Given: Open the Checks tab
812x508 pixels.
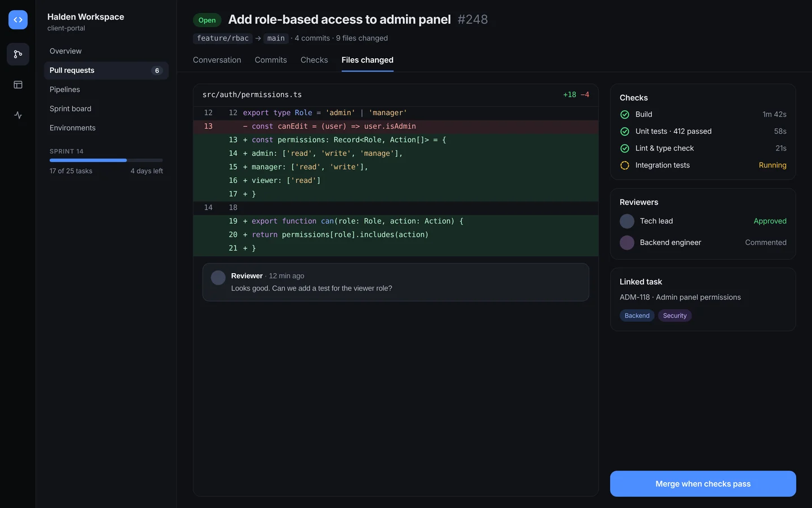Looking at the screenshot, I should pyautogui.click(x=314, y=60).
